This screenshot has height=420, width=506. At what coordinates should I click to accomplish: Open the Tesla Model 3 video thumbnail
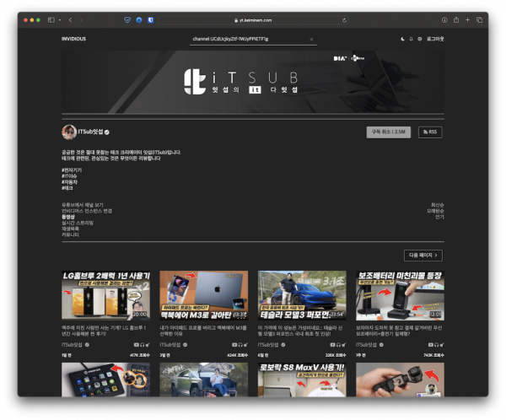point(301,294)
